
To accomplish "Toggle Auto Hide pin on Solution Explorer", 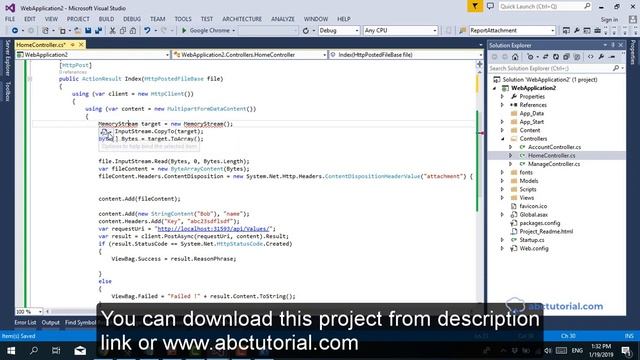I will pyautogui.click(x=613, y=45).
